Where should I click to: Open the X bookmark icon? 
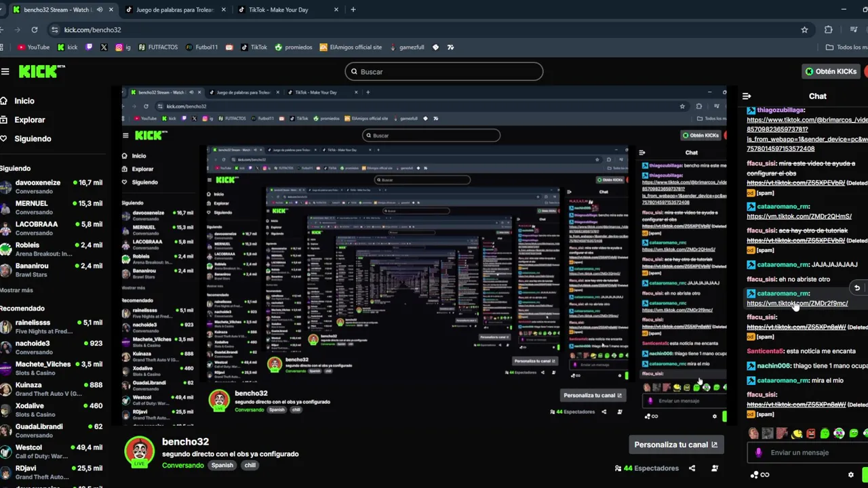click(104, 47)
